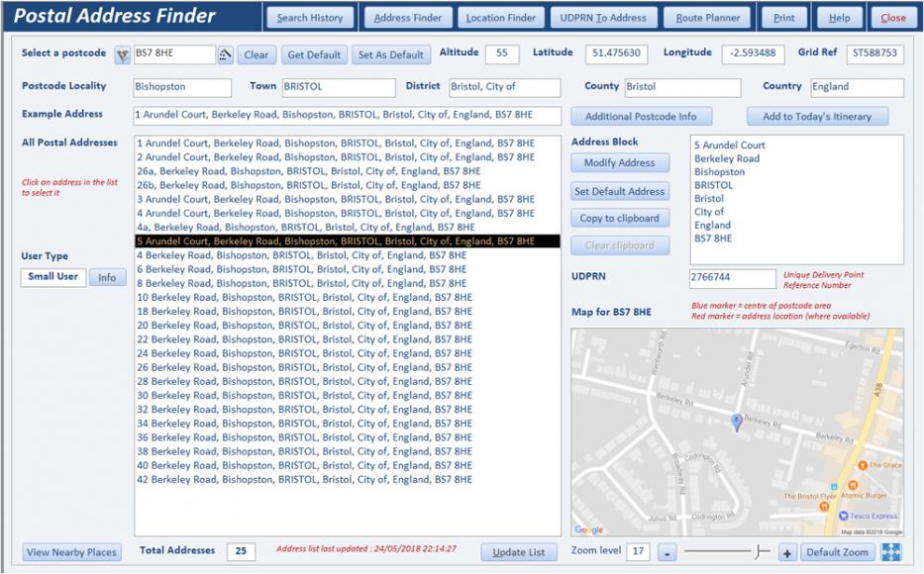
Task: Open UDPRN To Address
Action: (603, 18)
